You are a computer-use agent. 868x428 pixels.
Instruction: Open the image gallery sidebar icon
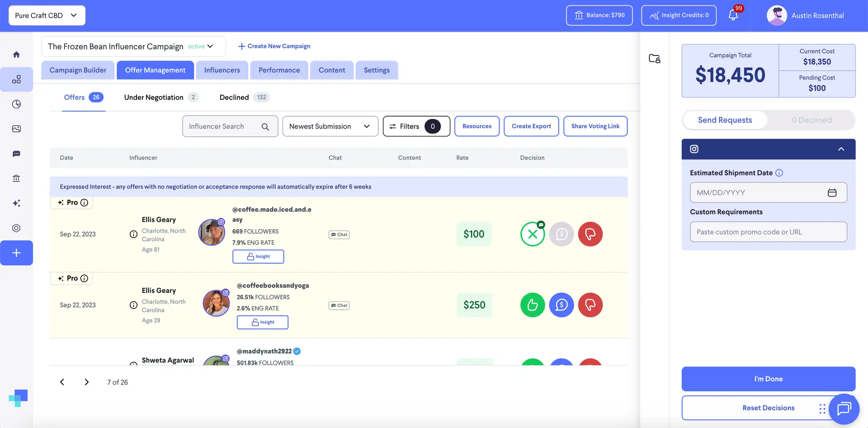click(x=16, y=128)
